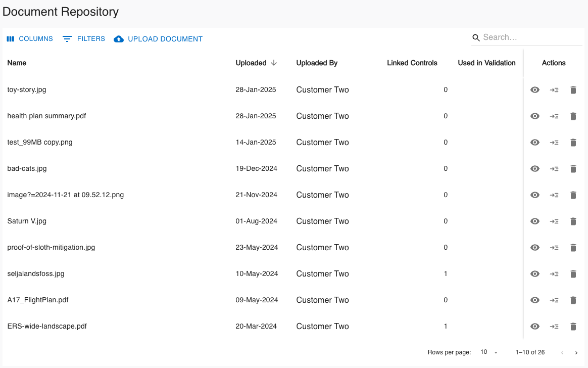Delete ERS-wide-landscape.pdf with the trash icon
The width and height of the screenshot is (588, 368).
pyautogui.click(x=573, y=326)
